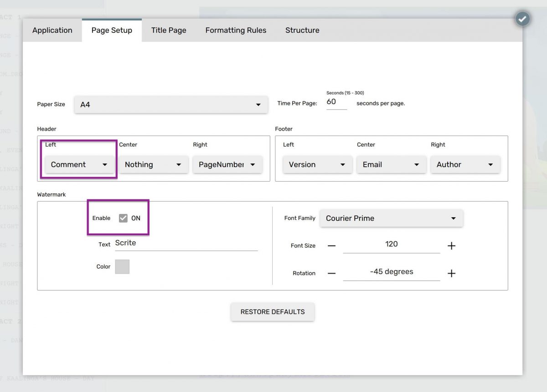Click the caret icon on the PageNumber selector
This screenshot has height=392, width=547.
(253, 164)
